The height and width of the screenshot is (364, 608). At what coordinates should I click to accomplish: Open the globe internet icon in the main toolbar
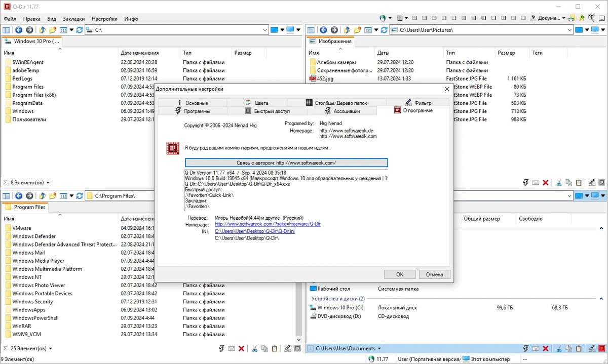[383, 18]
